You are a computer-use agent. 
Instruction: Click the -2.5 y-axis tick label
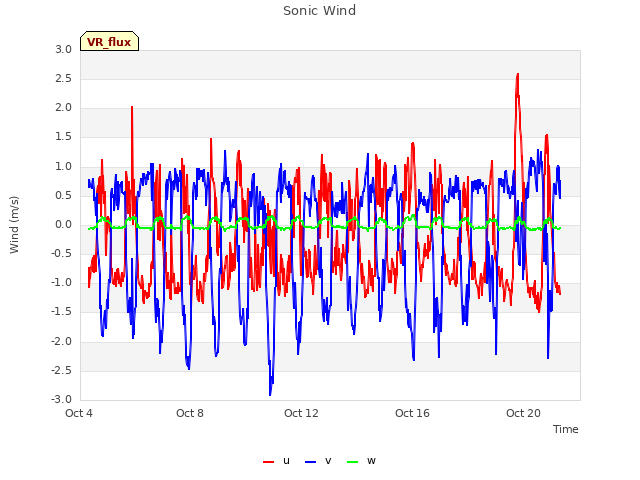click(62, 371)
